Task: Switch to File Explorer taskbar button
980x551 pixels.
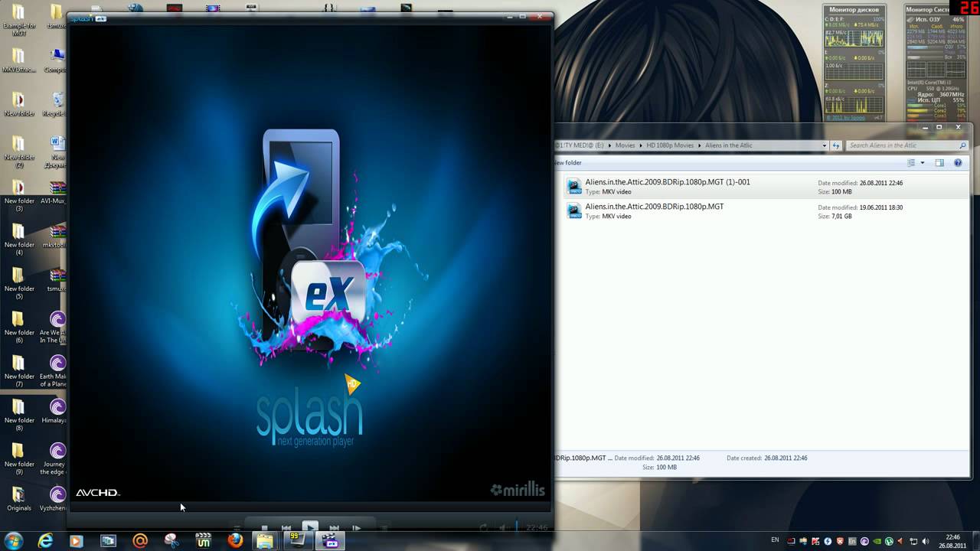Action: (265, 541)
